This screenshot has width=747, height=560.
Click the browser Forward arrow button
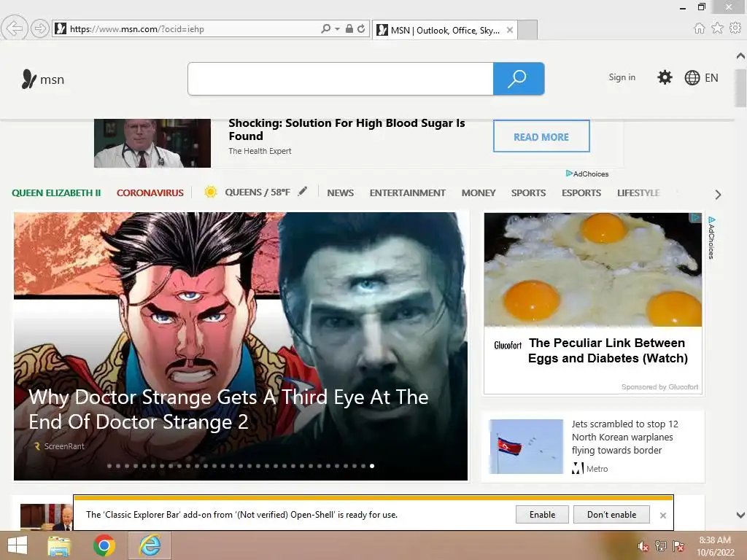[40, 28]
